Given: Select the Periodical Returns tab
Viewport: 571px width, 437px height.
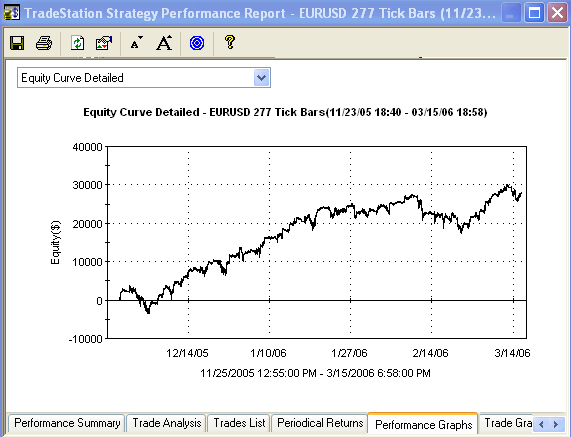Looking at the screenshot, I should [x=320, y=423].
